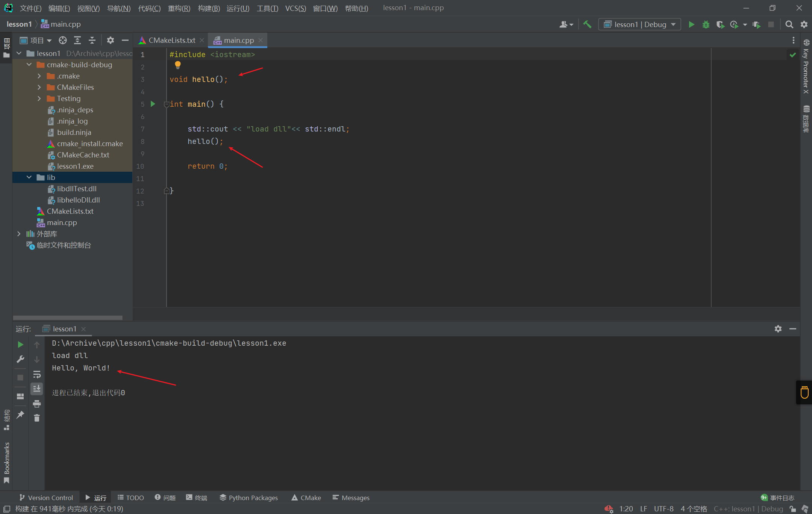Open the 文件(F) menu
Viewport: 812px width, 514px height.
click(x=30, y=8)
